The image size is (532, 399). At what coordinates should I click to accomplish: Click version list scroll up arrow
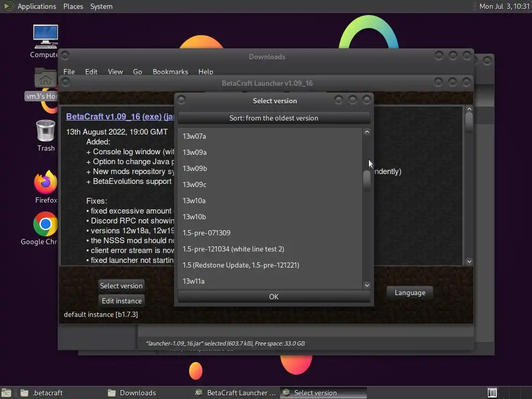point(367,132)
